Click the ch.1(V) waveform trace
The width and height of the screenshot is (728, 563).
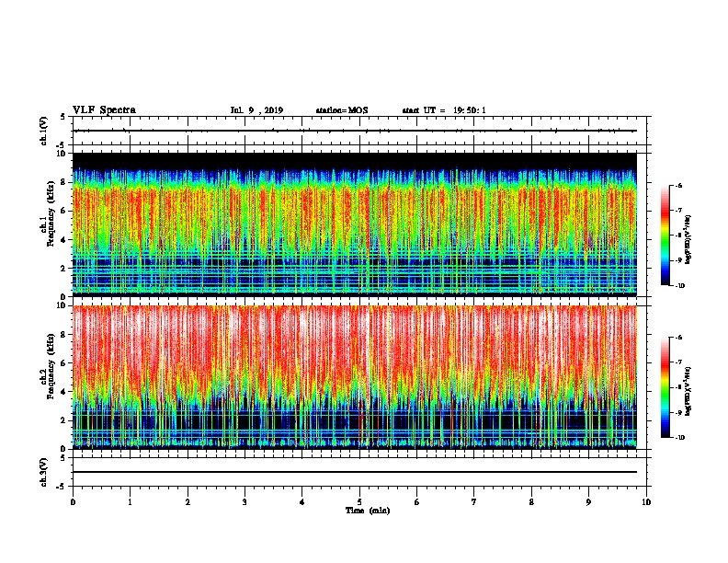click(x=355, y=131)
